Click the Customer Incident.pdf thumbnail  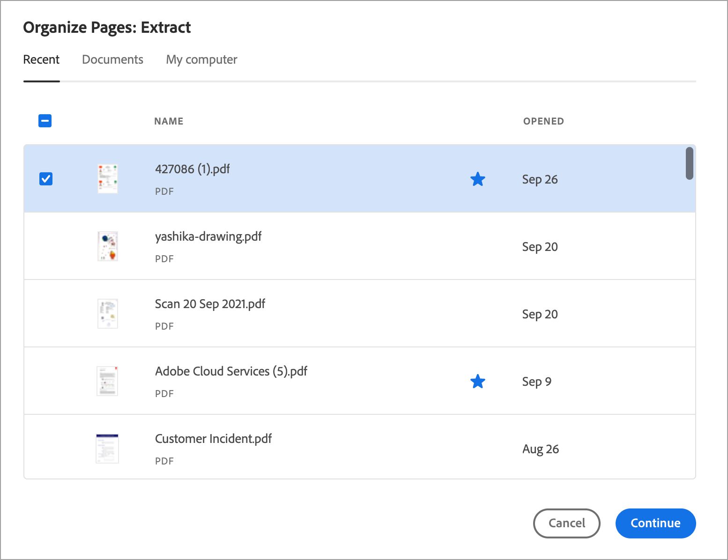click(x=107, y=449)
